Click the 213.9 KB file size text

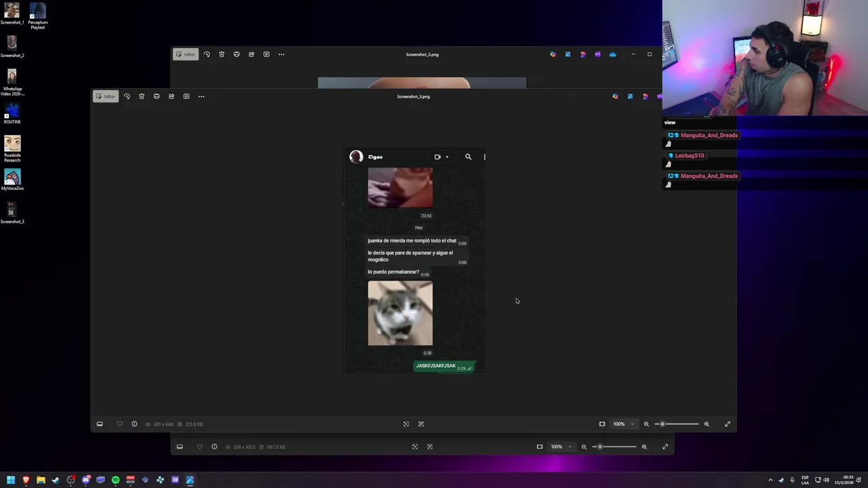point(194,424)
